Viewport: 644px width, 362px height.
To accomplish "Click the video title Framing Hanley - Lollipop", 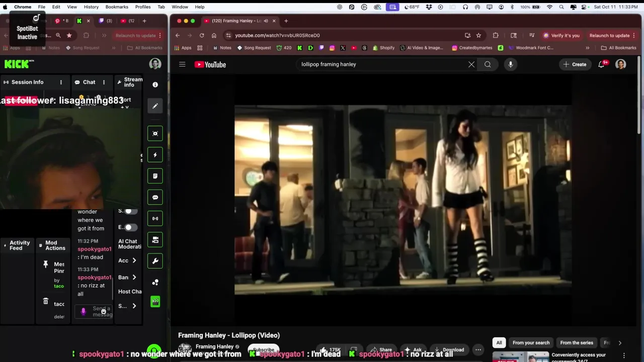I will tap(229, 335).
